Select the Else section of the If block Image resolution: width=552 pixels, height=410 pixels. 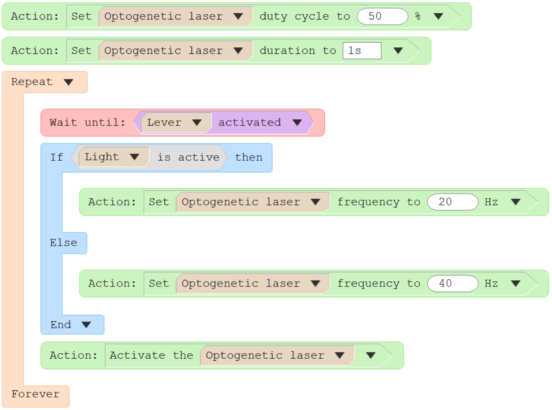click(x=64, y=243)
